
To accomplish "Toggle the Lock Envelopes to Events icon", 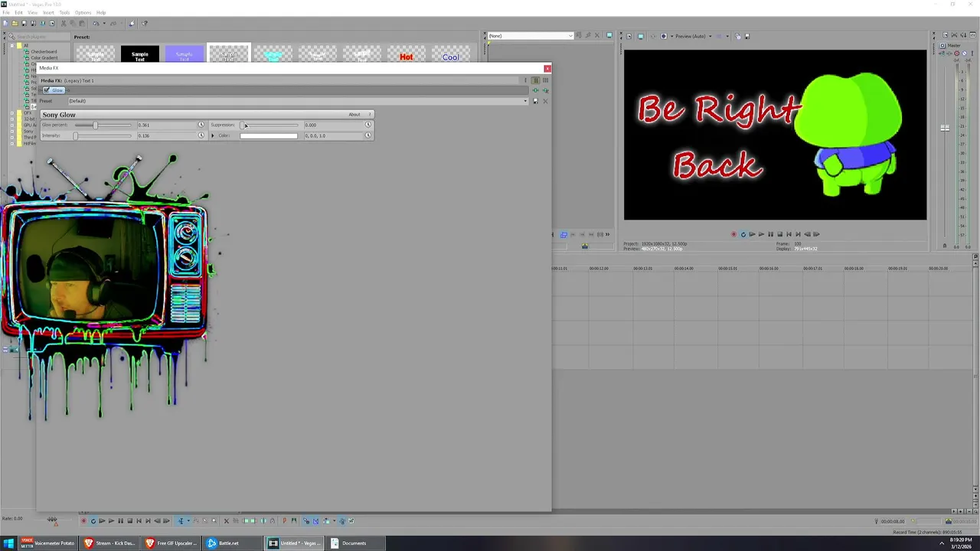I will [x=342, y=521].
